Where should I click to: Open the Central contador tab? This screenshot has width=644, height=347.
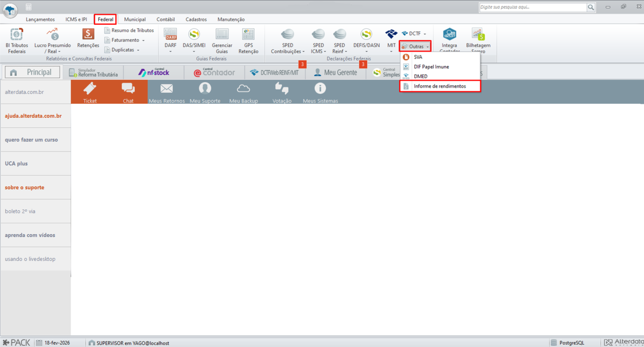tap(214, 72)
